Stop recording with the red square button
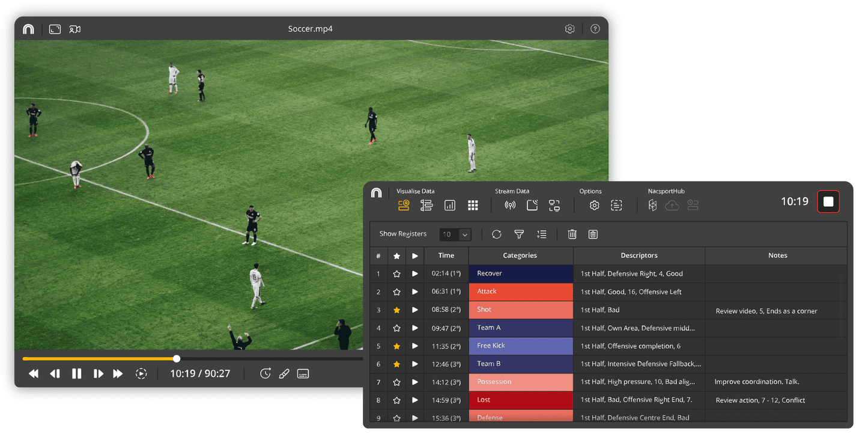 pyautogui.click(x=828, y=202)
